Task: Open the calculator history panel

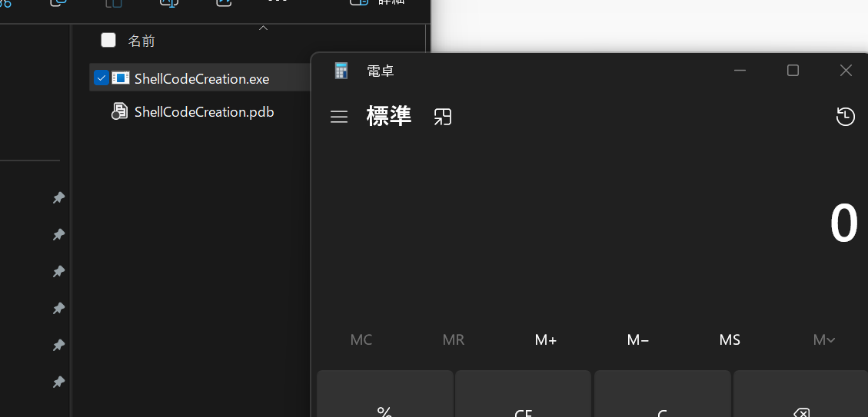Action: (x=845, y=117)
